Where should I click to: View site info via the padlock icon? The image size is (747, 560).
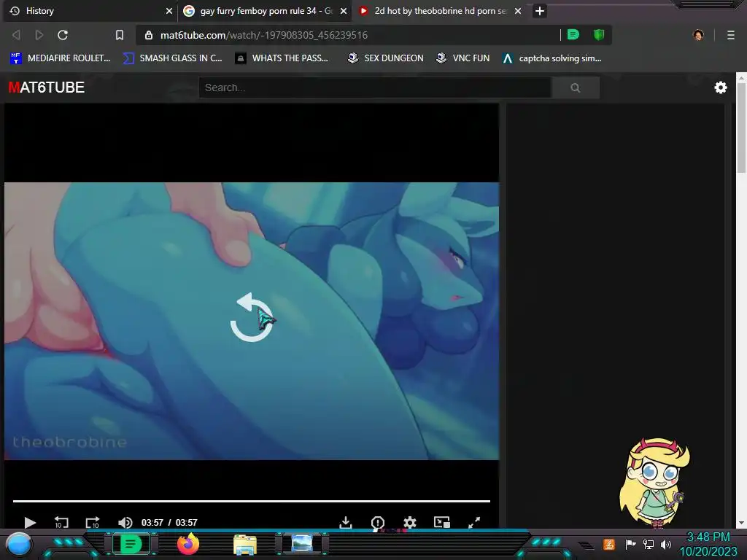149,35
